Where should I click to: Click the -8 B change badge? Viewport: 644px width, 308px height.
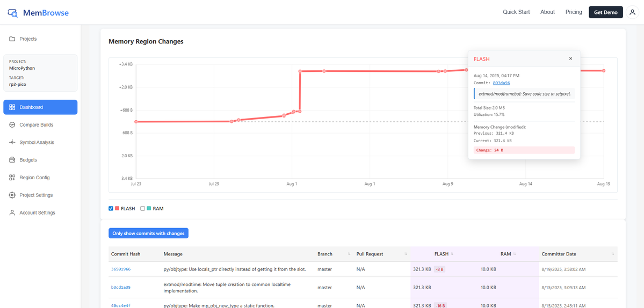pyautogui.click(x=439, y=269)
